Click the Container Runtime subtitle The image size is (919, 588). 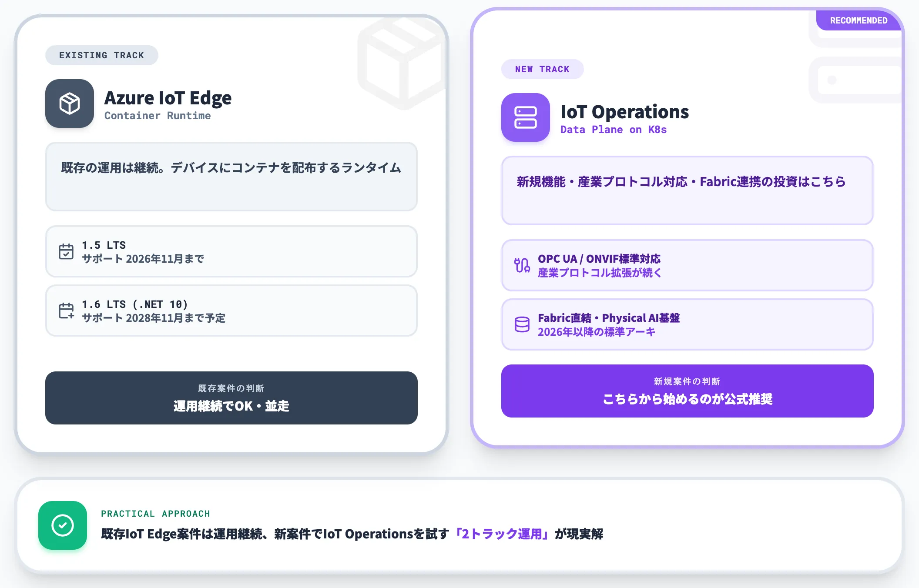coord(158,116)
